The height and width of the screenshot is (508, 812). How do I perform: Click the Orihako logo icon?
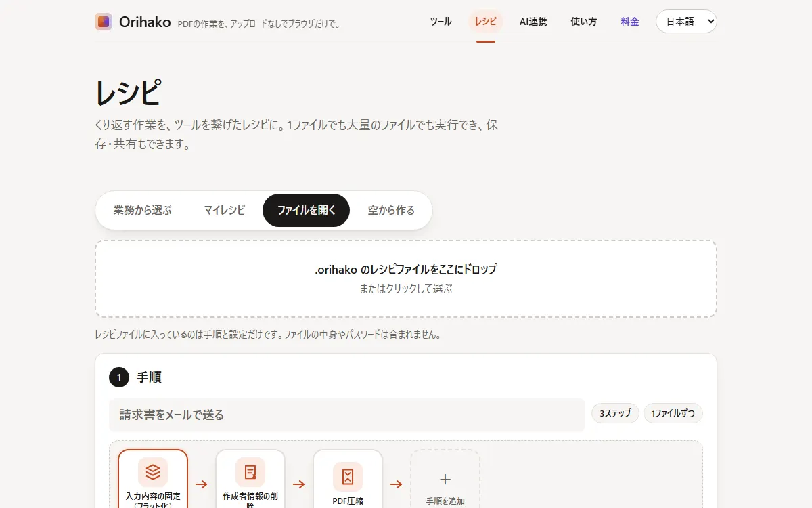point(104,22)
